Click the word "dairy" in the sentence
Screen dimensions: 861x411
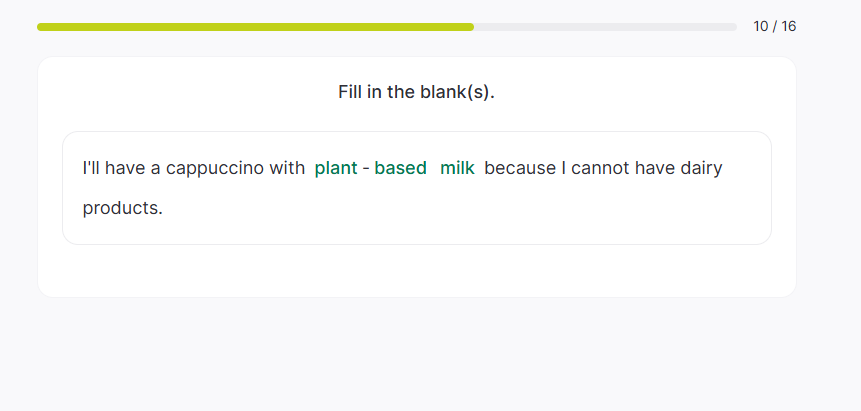click(x=701, y=168)
